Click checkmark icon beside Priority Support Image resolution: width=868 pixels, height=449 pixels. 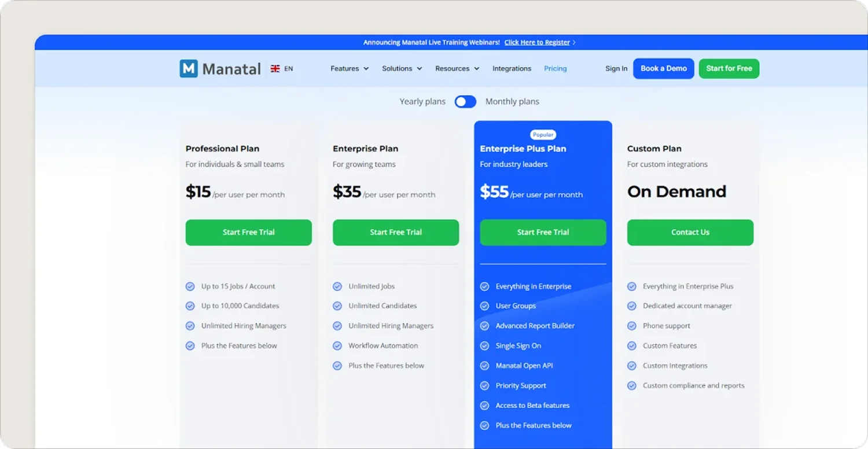tap(485, 385)
